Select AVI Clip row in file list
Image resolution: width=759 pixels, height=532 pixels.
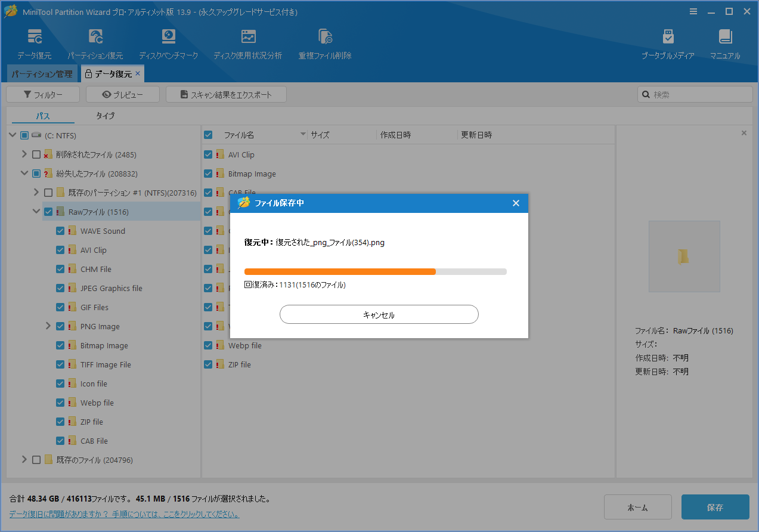pos(408,154)
